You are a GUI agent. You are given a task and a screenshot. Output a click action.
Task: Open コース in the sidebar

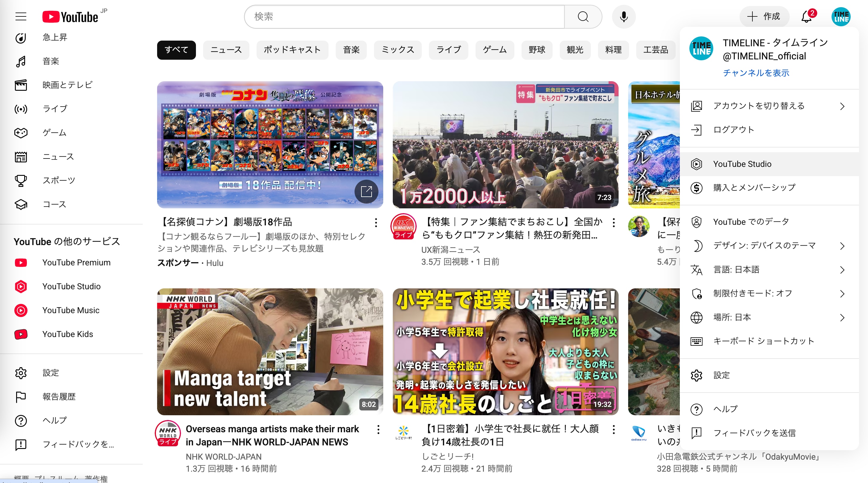[71, 205]
